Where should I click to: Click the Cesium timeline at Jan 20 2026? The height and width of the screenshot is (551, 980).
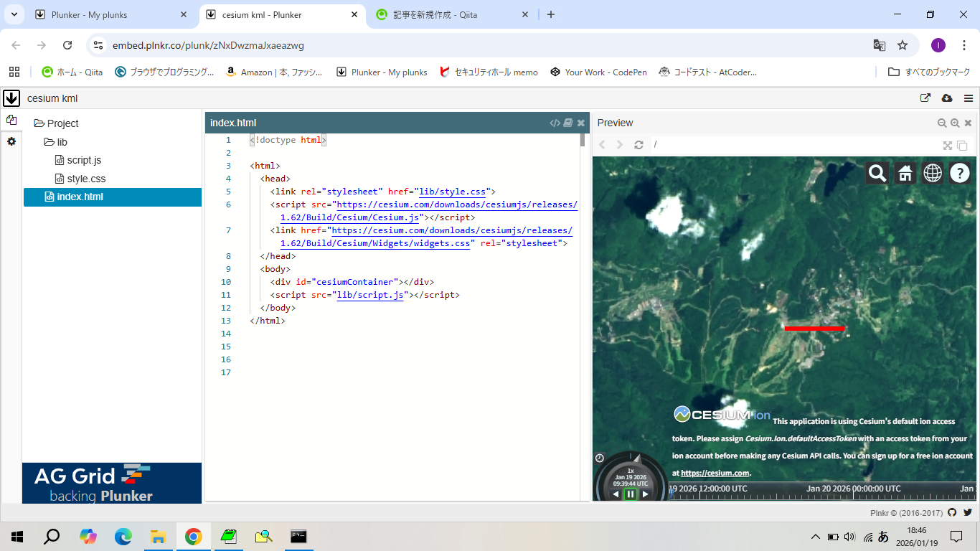[853, 489]
